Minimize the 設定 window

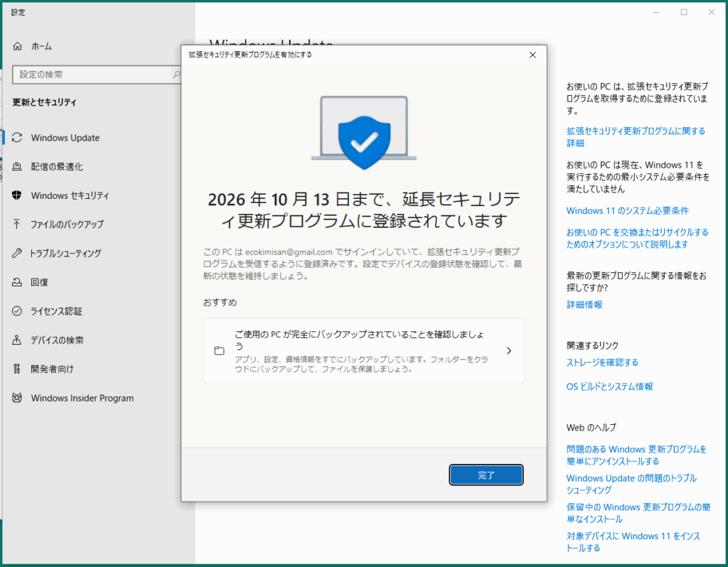coord(656,12)
